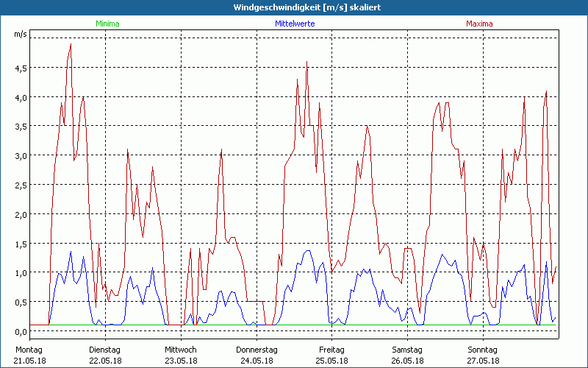Select the 3,0 y-axis tick label

pos(20,155)
